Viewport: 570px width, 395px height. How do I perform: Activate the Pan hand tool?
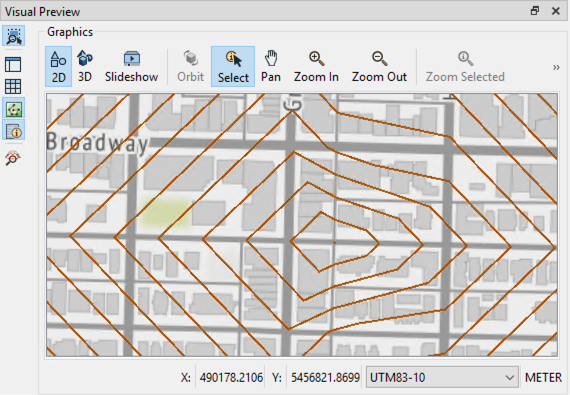point(271,66)
